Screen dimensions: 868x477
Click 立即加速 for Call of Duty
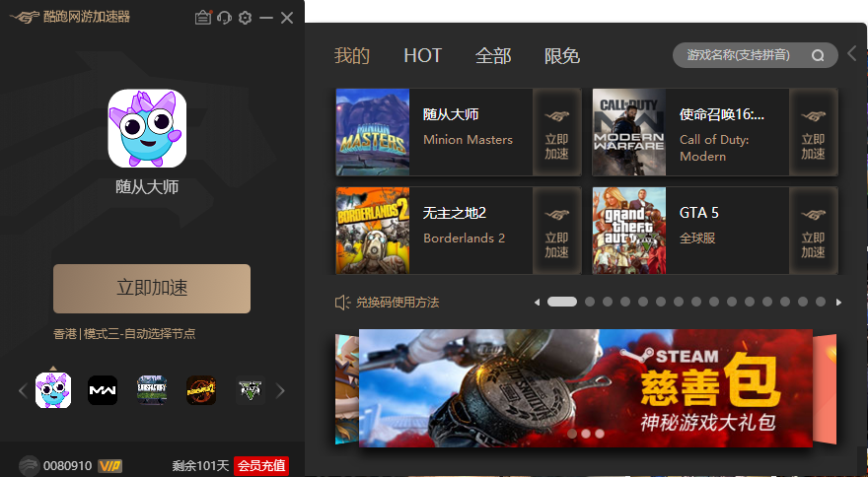point(813,132)
